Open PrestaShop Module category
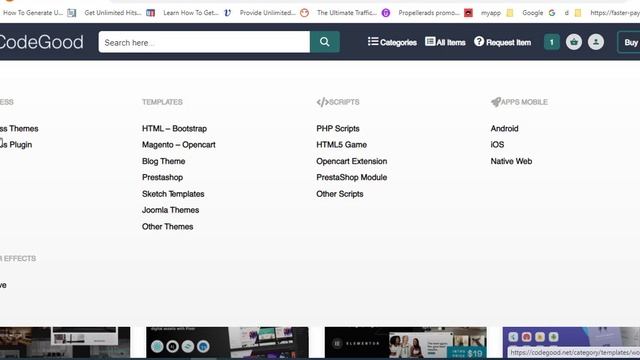Screen dimensions: 640x360 (x=351, y=178)
